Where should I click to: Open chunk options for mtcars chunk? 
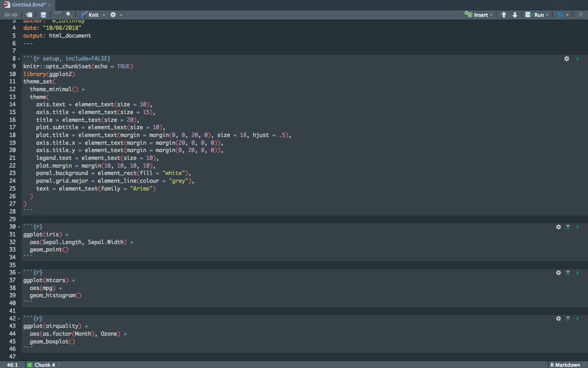559,272
